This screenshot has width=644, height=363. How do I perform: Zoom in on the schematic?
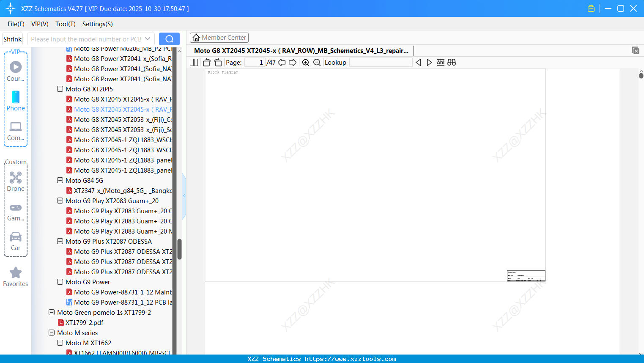click(x=306, y=63)
